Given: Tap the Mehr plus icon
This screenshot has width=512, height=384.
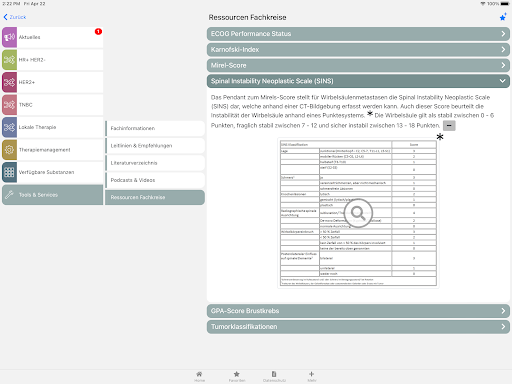Looking at the screenshot, I should click(311, 374).
